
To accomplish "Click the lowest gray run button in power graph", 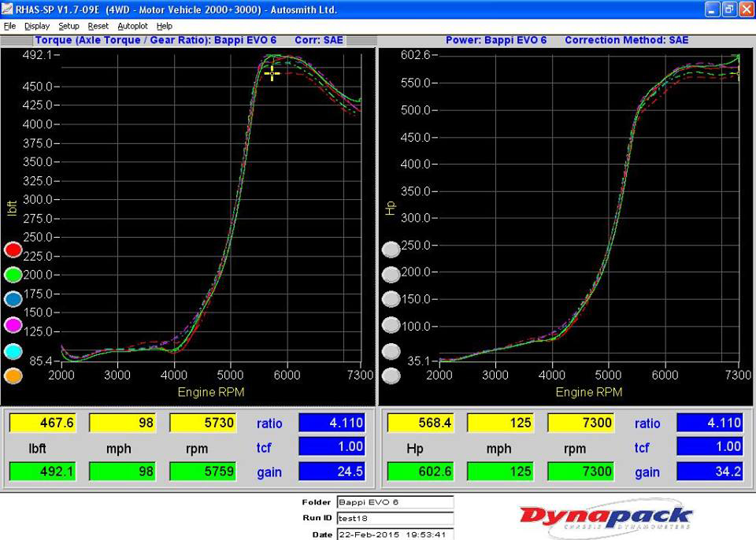I will pos(391,376).
